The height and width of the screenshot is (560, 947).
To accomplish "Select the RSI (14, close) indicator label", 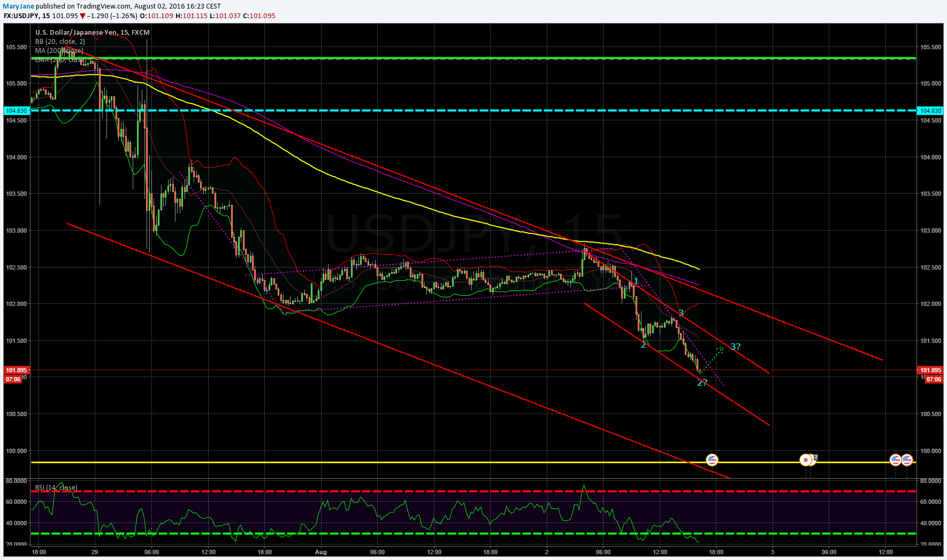I will pyautogui.click(x=56, y=488).
